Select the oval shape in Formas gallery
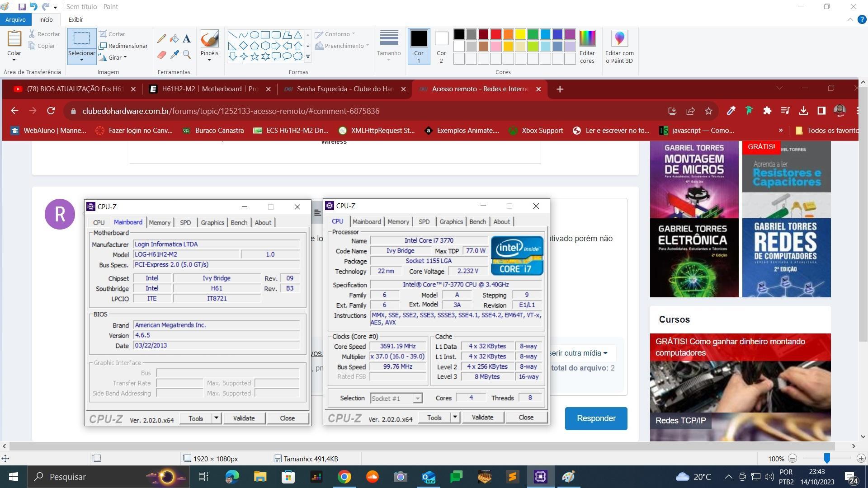The width and height of the screenshot is (868, 488). pyautogui.click(x=255, y=35)
